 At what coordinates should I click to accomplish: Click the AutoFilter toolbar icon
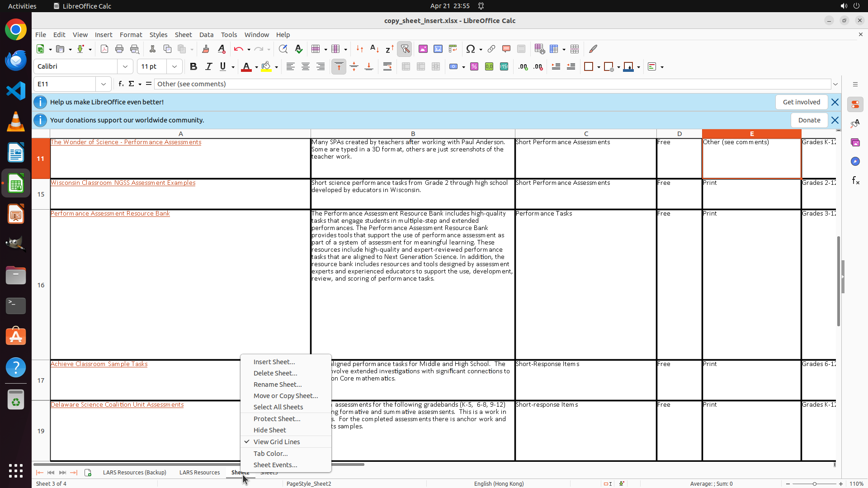[405, 49]
